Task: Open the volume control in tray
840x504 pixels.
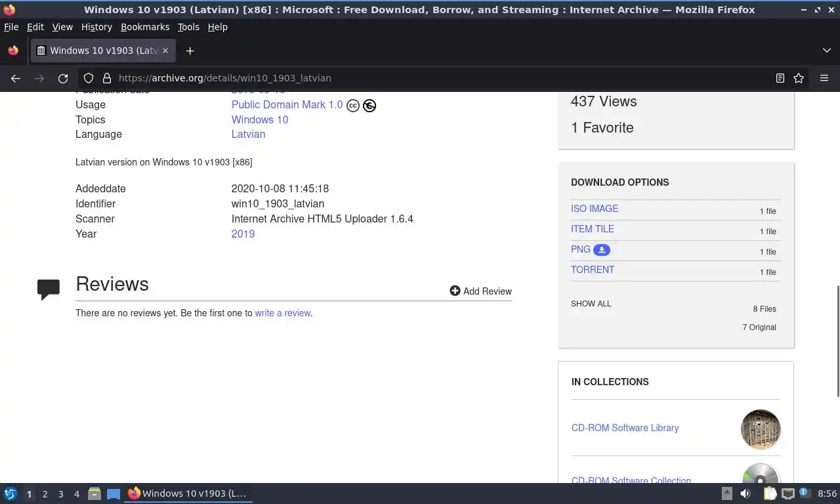Action: pos(745,493)
